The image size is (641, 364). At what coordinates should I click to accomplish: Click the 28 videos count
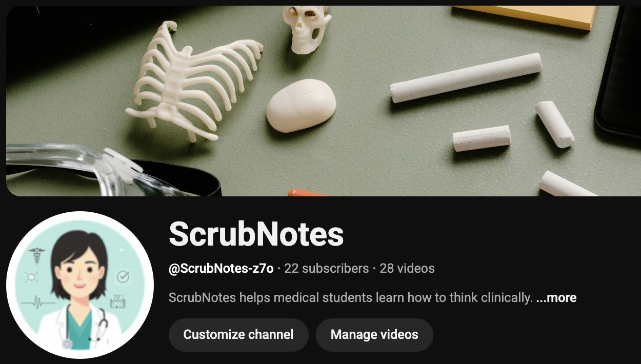click(x=407, y=268)
